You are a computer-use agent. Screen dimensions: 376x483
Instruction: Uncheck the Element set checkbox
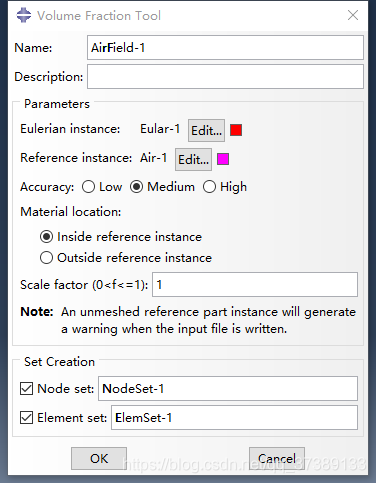click(x=26, y=418)
